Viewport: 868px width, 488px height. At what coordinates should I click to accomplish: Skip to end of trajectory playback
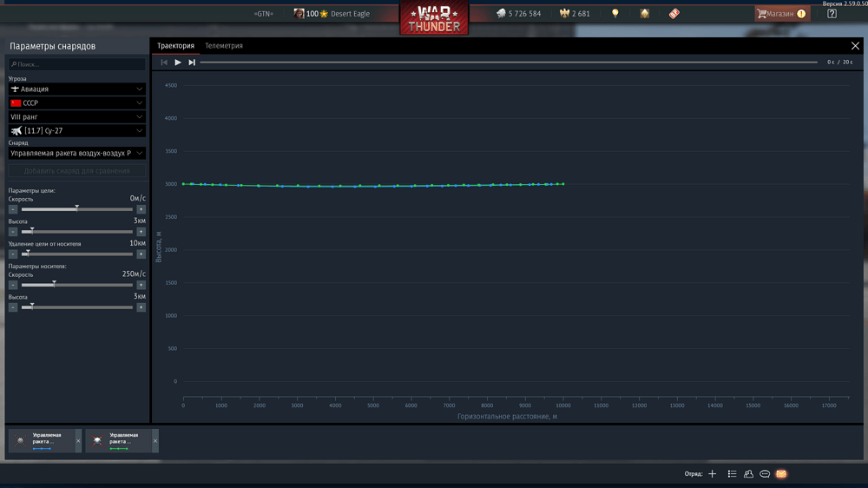click(192, 63)
